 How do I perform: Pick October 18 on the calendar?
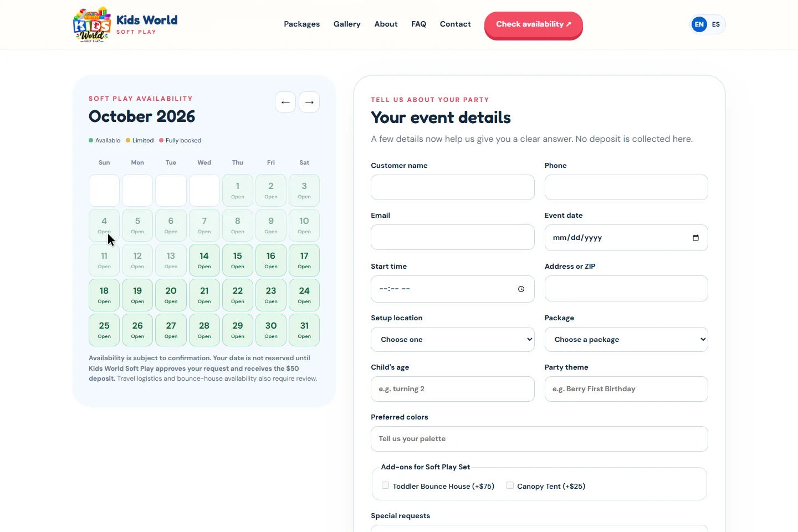coord(104,295)
